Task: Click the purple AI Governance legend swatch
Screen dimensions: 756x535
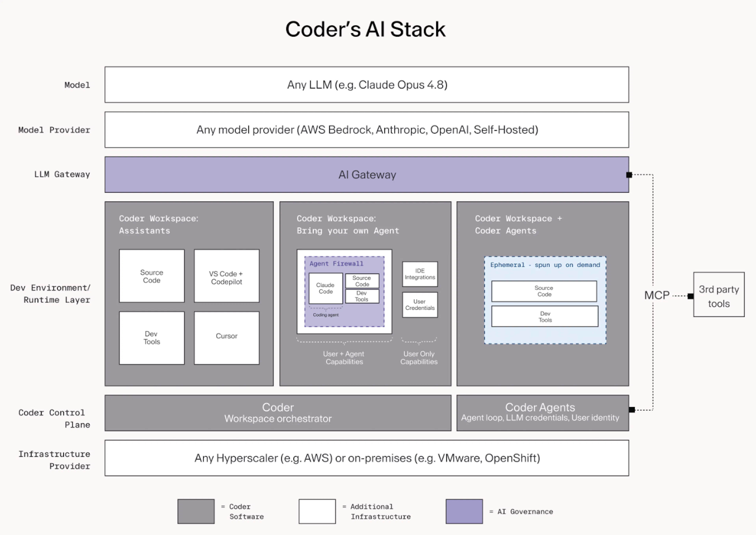Action: click(464, 511)
